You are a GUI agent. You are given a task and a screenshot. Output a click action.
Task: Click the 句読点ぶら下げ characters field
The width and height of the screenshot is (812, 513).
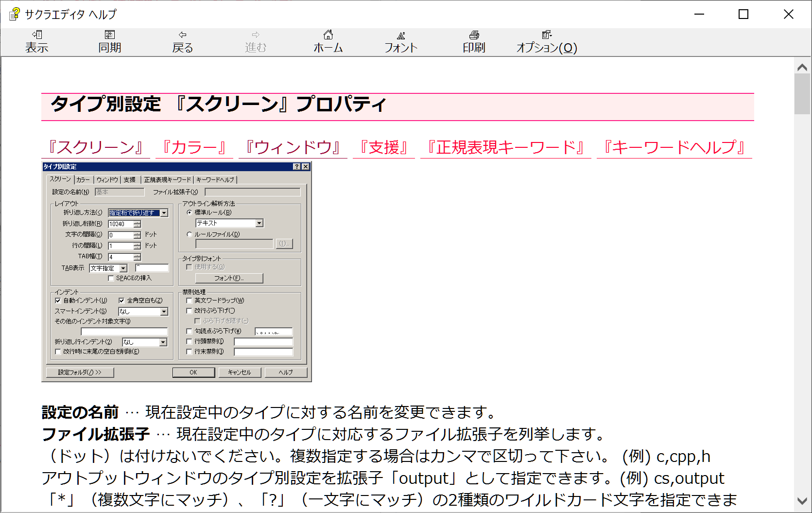click(x=274, y=332)
